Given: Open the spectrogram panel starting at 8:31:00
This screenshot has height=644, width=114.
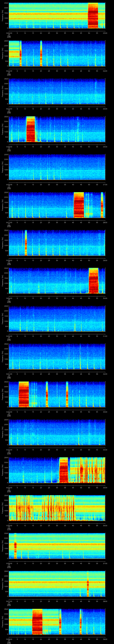Looking at the screenshot, I should [57, 357].
